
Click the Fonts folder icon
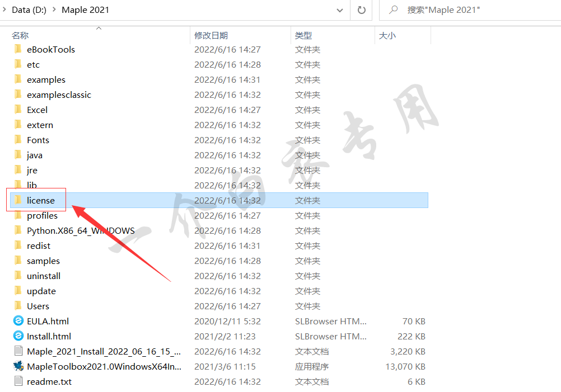point(18,139)
